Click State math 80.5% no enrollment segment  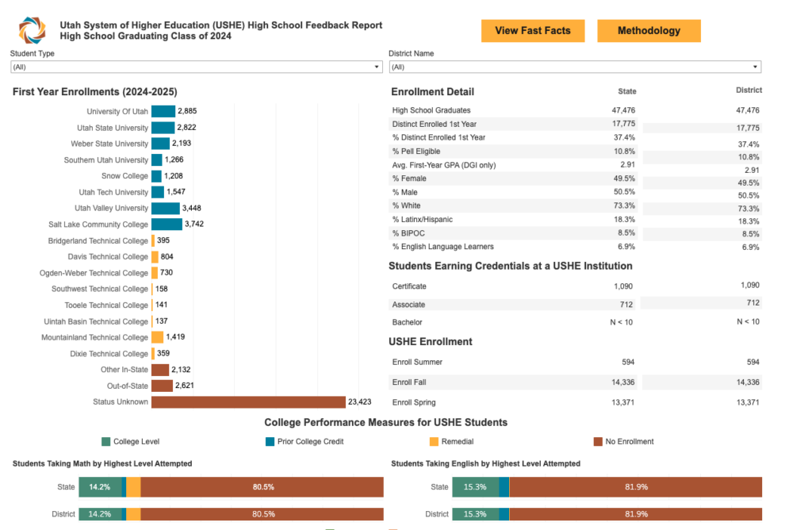(x=262, y=487)
